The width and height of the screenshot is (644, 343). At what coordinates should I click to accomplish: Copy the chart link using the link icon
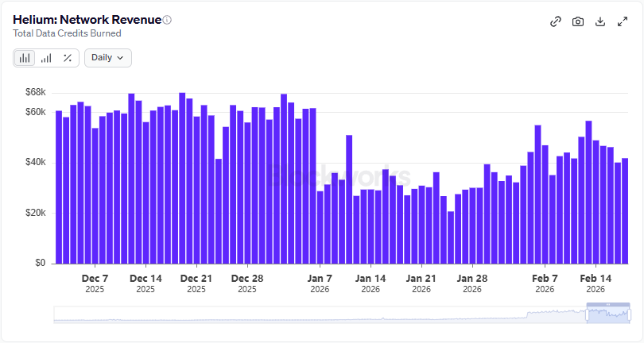pyautogui.click(x=556, y=21)
